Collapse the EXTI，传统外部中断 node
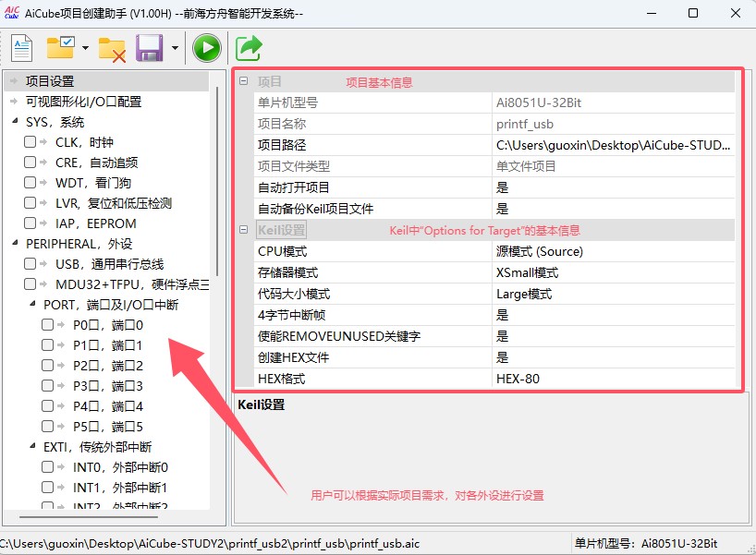The image size is (756, 555). pos(32,446)
